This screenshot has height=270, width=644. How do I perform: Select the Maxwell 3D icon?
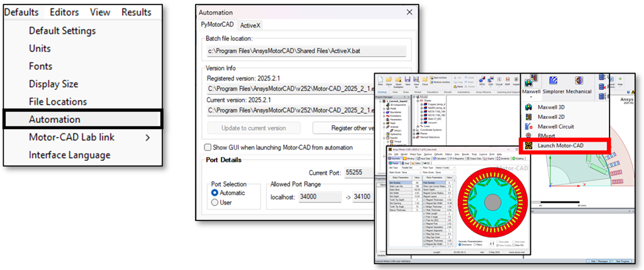[x=528, y=107]
